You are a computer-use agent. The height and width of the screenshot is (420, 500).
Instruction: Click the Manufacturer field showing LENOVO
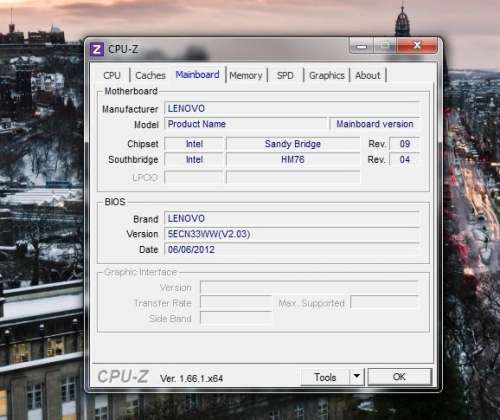292,108
